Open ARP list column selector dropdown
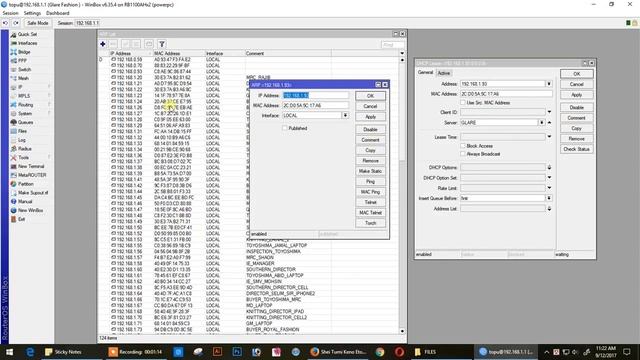Viewport: 640px width, 360px height. point(402,53)
